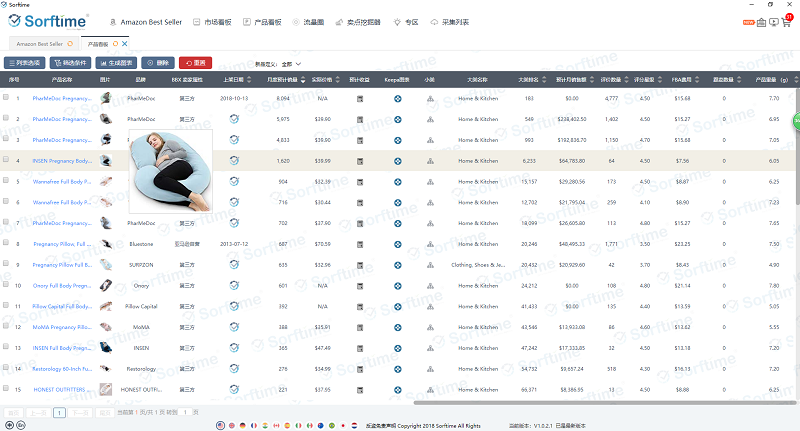This screenshot has height=431, width=800.
Task: Sort by 上架日期 column arrows
Action: click(x=249, y=80)
